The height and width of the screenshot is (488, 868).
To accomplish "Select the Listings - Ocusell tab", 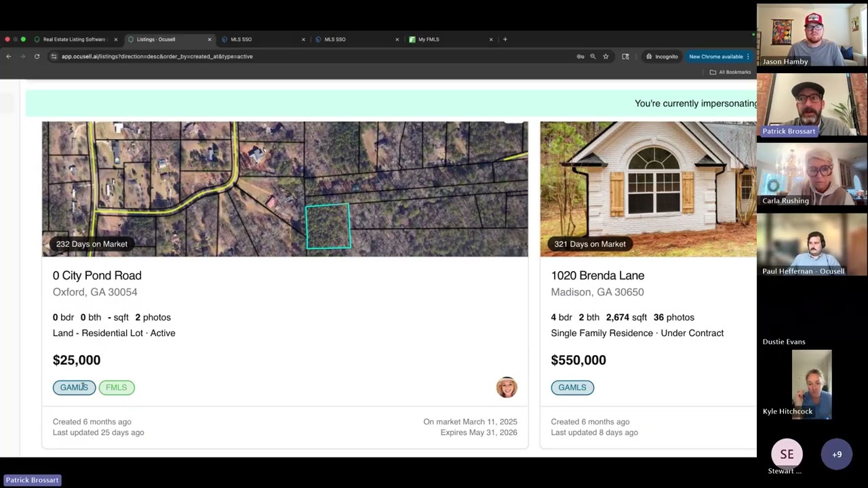I will tap(168, 39).
